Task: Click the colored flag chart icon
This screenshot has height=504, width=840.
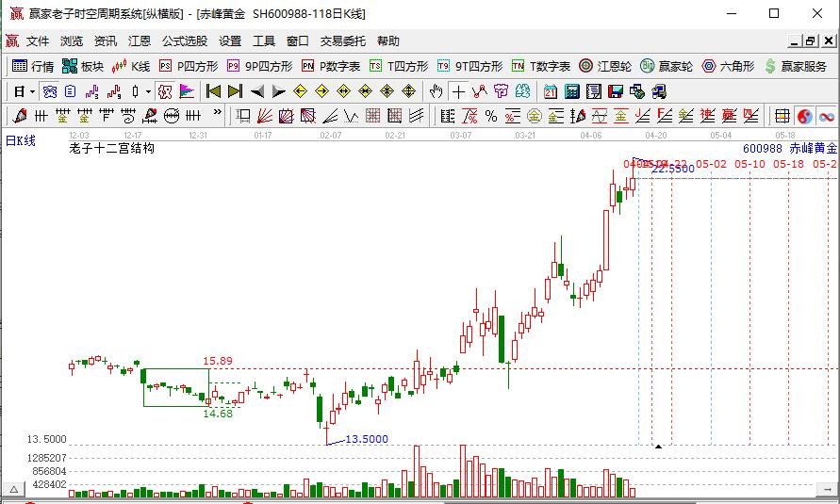Action: coord(187,92)
